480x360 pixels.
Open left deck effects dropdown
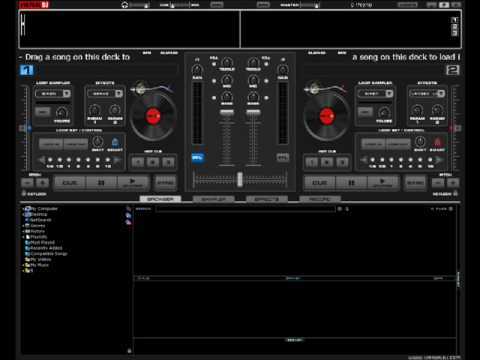119,94
